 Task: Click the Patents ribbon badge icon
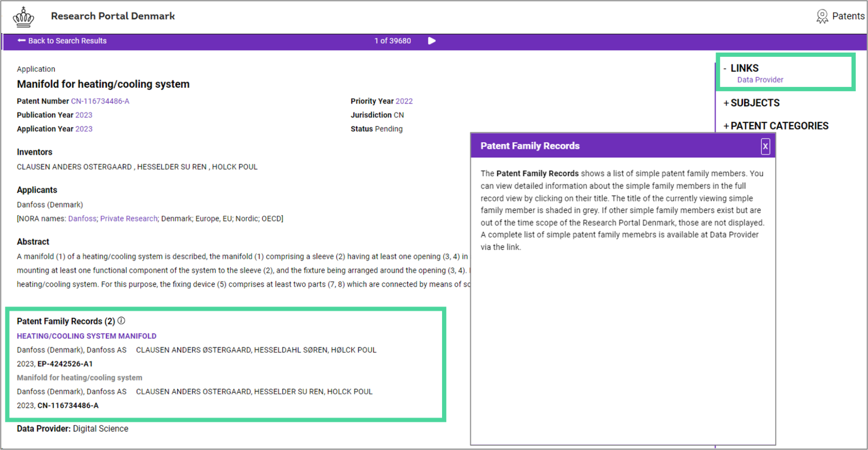coord(822,17)
